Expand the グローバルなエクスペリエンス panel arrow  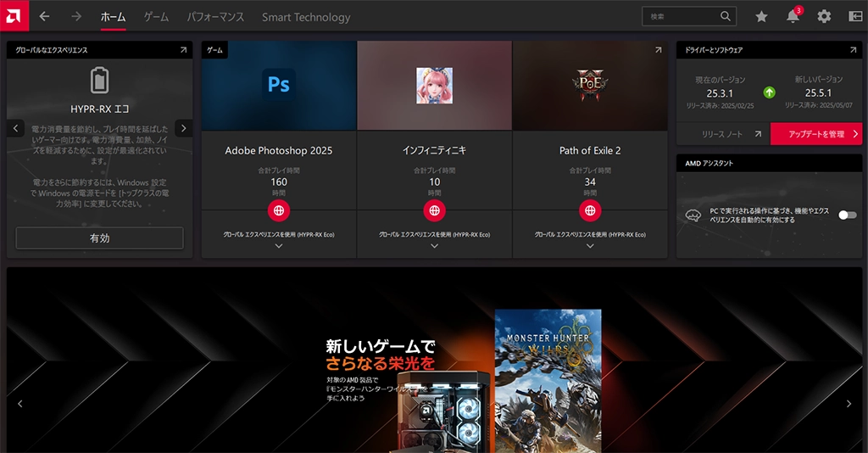183,50
